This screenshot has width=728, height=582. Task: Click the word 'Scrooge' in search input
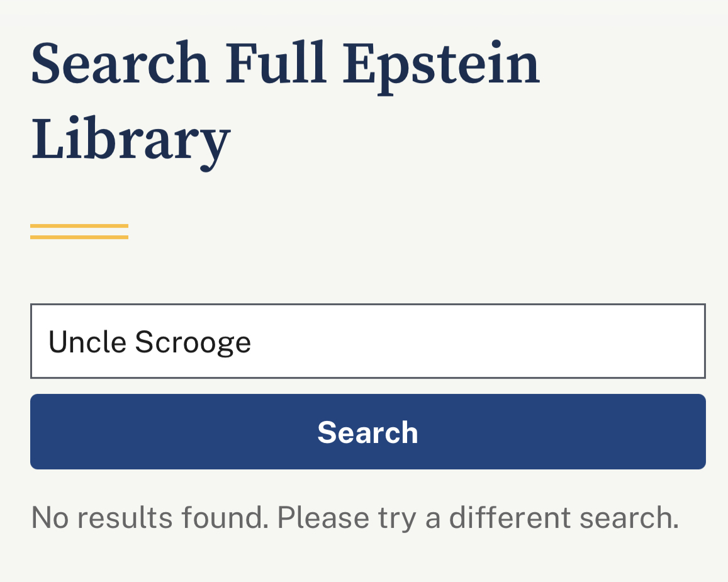coord(193,342)
